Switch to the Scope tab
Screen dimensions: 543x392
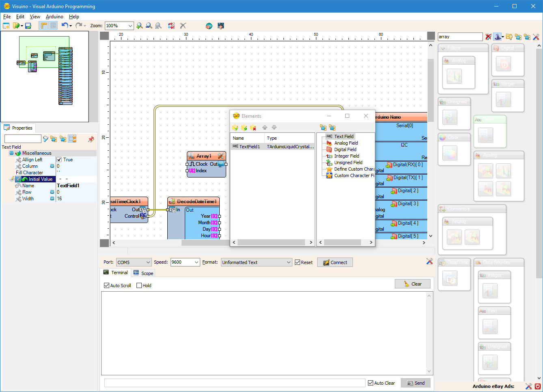click(143, 273)
